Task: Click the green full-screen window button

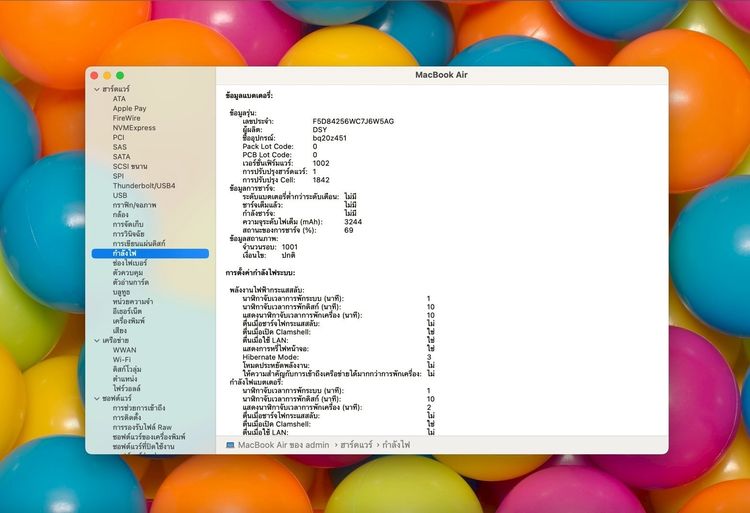Action: click(x=120, y=75)
